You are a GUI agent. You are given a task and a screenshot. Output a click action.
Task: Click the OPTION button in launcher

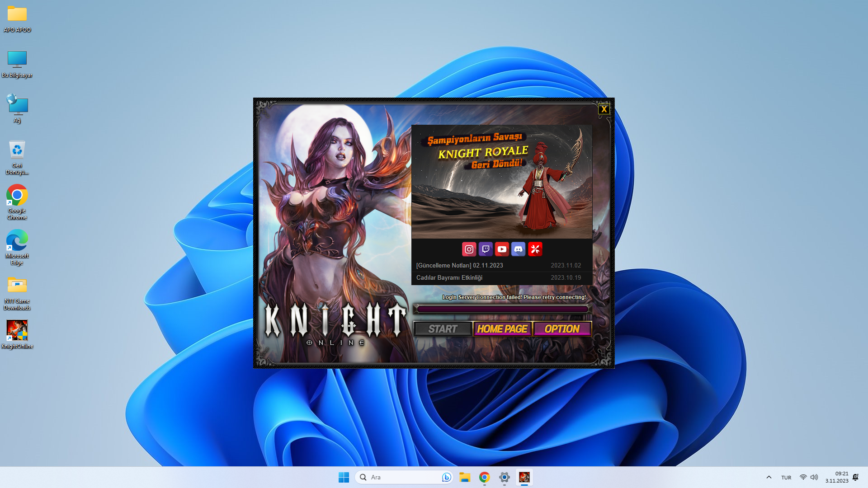pos(561,328)
